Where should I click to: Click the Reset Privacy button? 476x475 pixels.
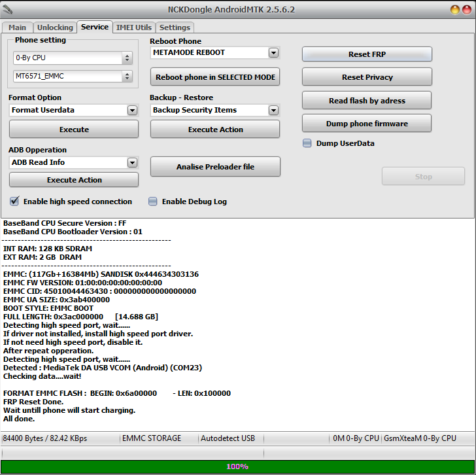tap(367, 77)
